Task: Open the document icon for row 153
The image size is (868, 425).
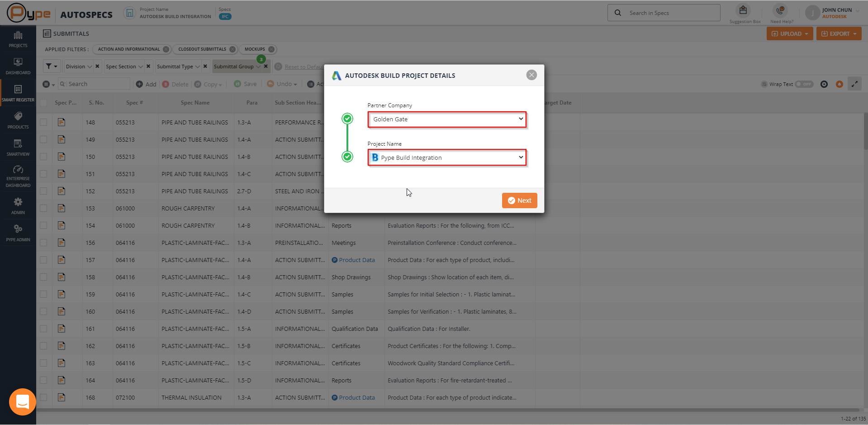Action: pyautogui.click(x=62, y=208)
